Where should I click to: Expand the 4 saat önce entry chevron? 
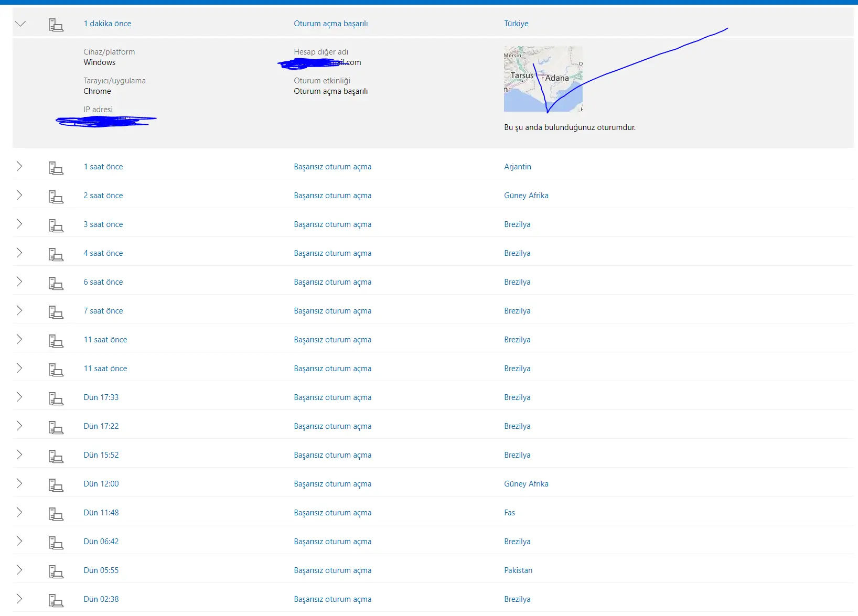click(x=19, y=253)
